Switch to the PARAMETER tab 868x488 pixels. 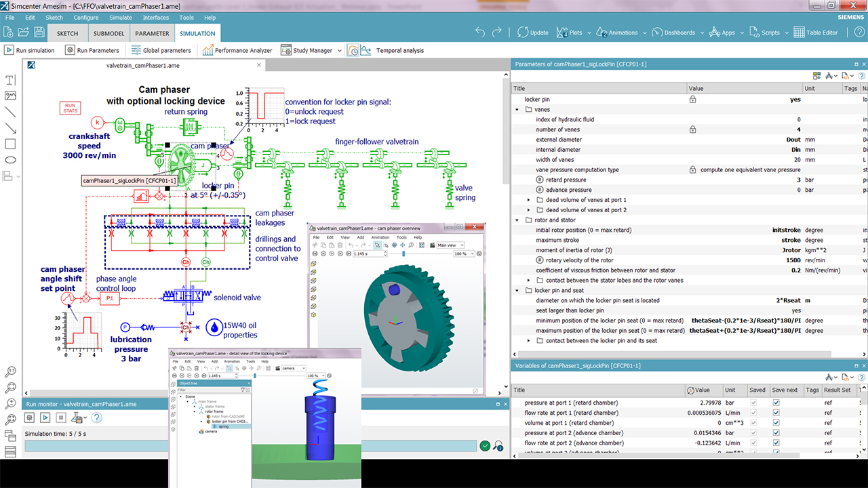[152, 33]
